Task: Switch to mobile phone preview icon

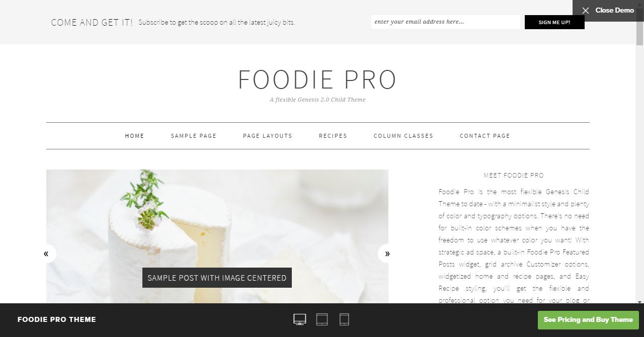Action: [x=344, y=319]
